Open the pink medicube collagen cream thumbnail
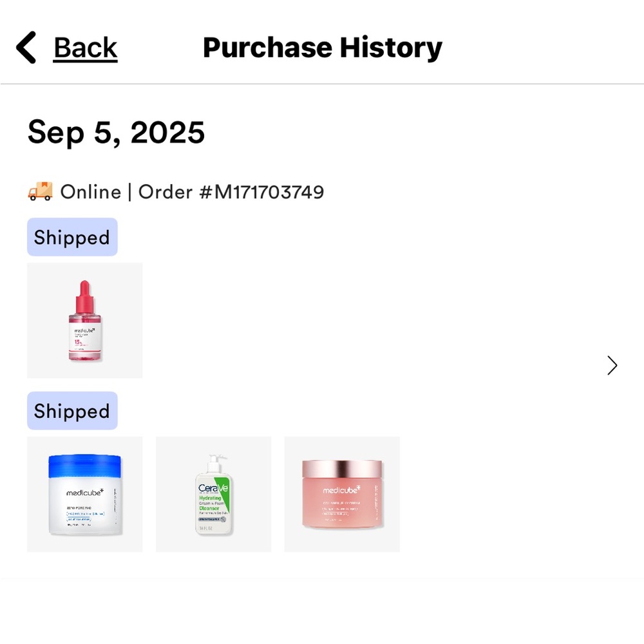644x644 pixels. click(342, 494)
